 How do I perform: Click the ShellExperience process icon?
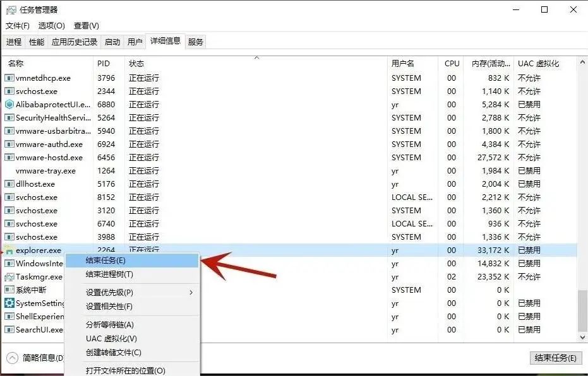click(x=9, y=316)
